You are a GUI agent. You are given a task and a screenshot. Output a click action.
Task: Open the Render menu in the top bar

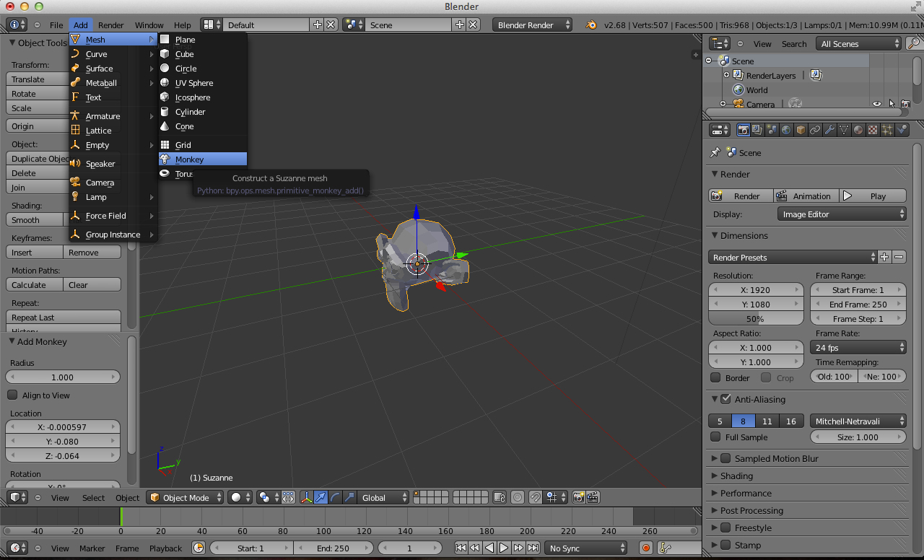[x=111, y=25]
